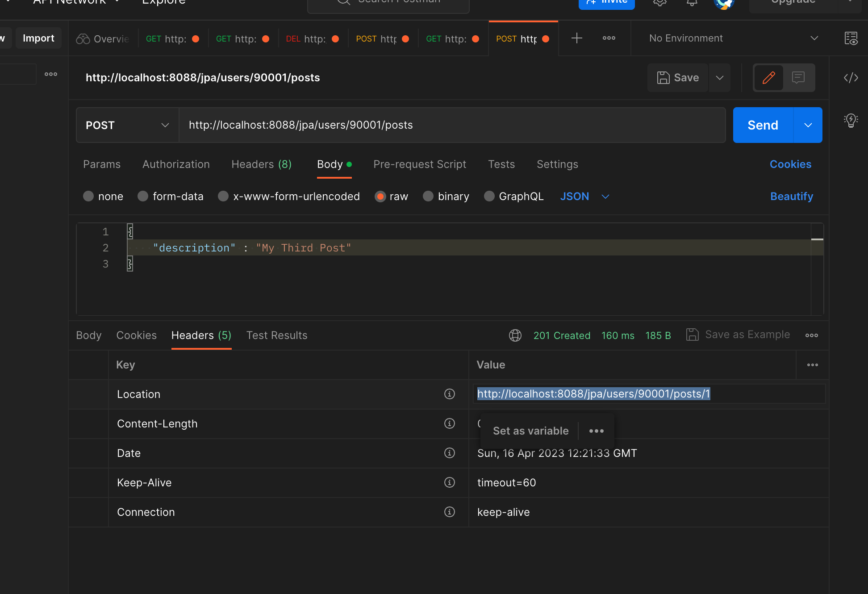Click Beautify to format body
868x594 pixels.
[x=792, y=197]
